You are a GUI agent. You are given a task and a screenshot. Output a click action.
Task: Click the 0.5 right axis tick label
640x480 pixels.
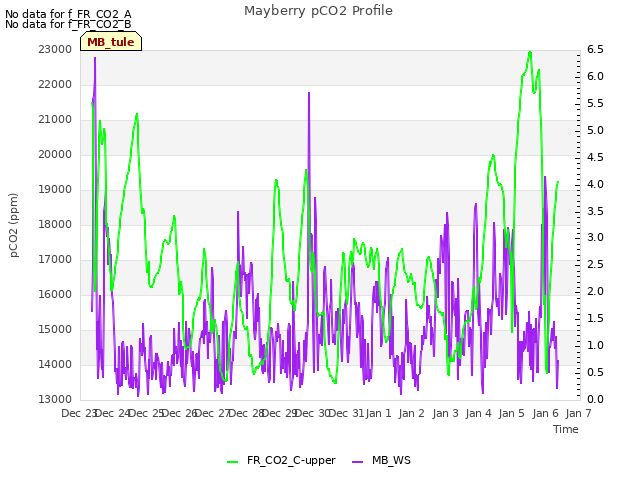tap(595, 372)
